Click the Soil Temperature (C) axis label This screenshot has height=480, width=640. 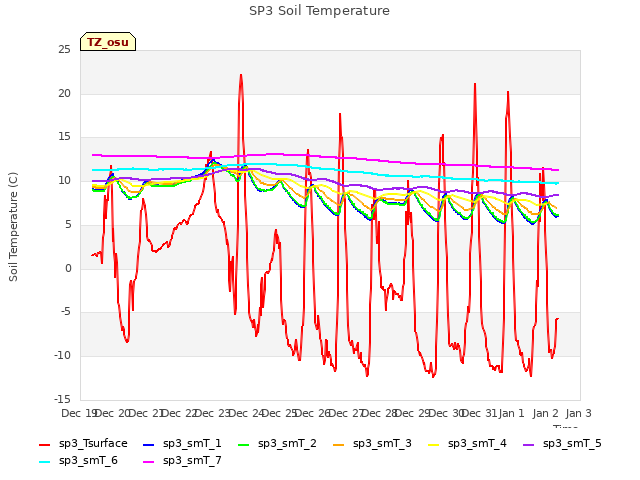click(13, 227)
